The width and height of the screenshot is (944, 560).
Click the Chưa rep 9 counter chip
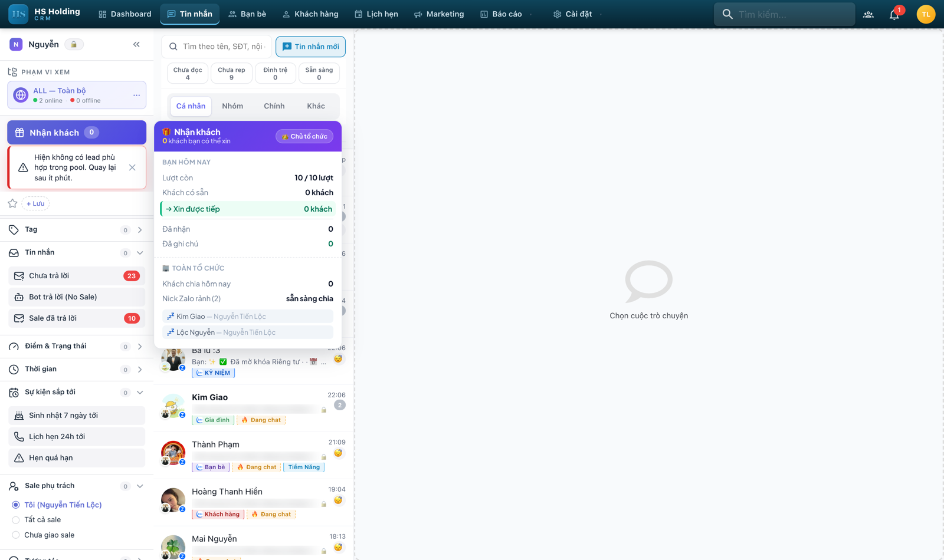point(231,73)
